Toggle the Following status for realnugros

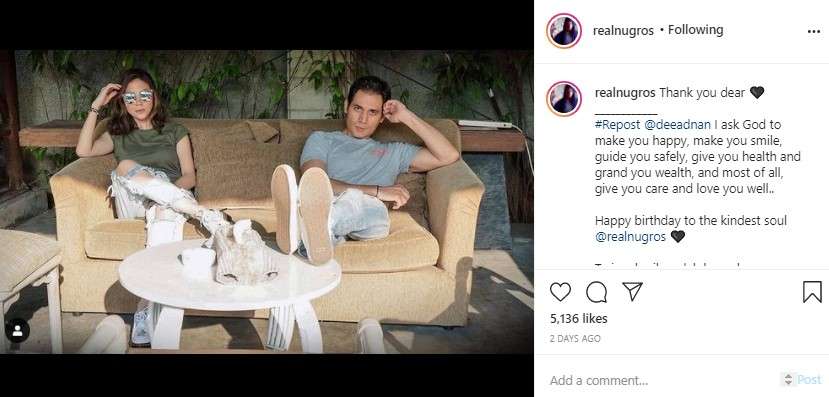pos(695,30)
